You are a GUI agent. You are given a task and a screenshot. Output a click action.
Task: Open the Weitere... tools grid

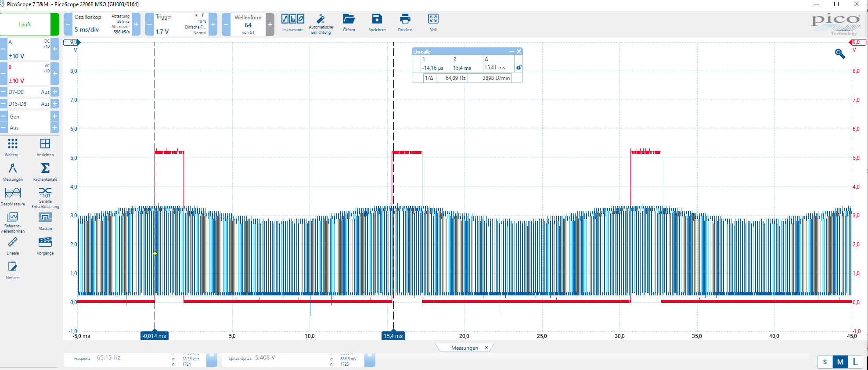click(13, 147)
